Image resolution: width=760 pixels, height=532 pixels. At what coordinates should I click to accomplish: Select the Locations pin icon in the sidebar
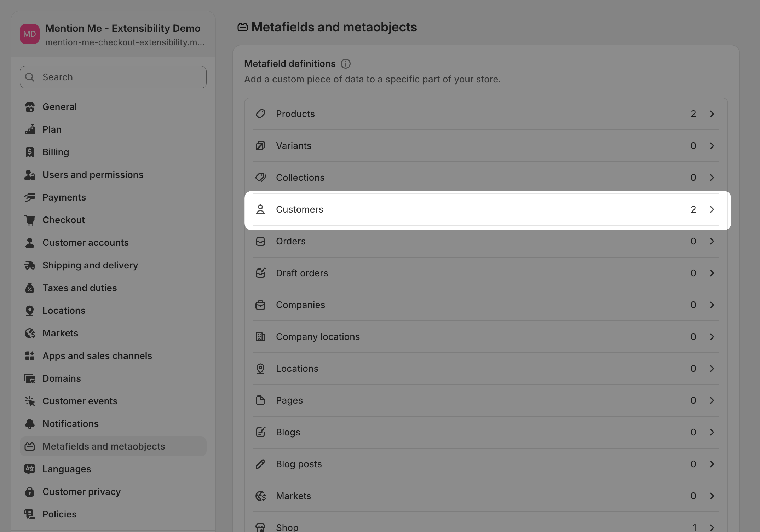pyautogui.click(x=30, y=311)
